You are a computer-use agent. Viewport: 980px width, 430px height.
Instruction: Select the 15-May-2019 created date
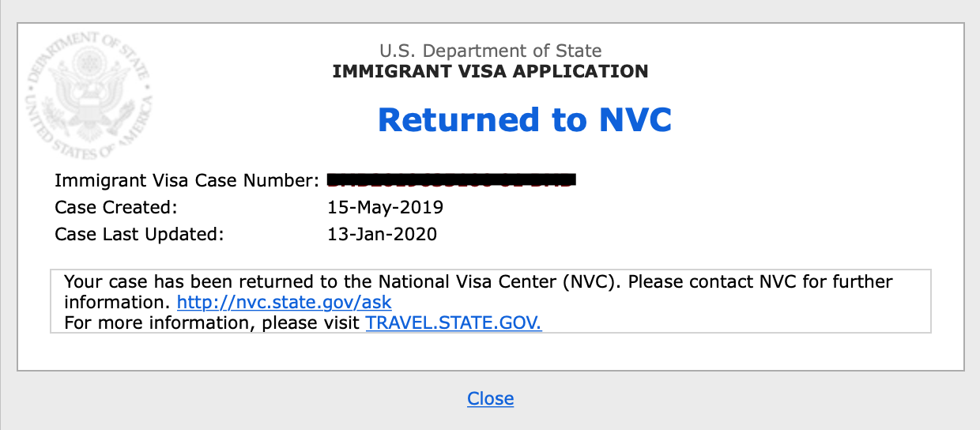pyautogui.click(x=386, y=208)
